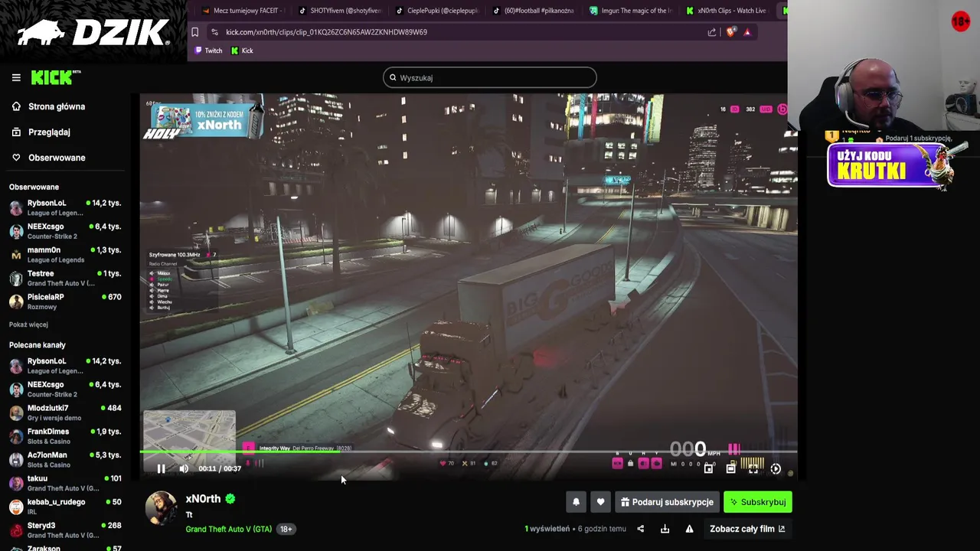This screenshot has height=551, width=980.
Task: Click the browser address bar URL
Action: [326, 32]
